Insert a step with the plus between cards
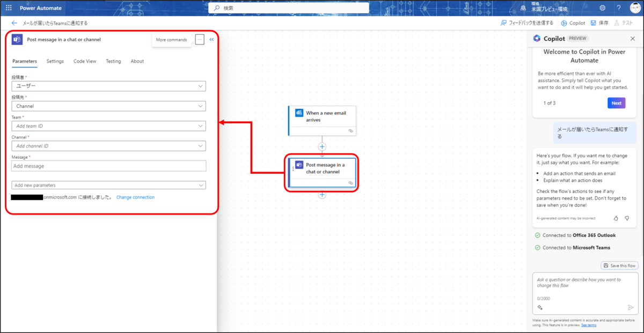 click(x=322, y=146)
